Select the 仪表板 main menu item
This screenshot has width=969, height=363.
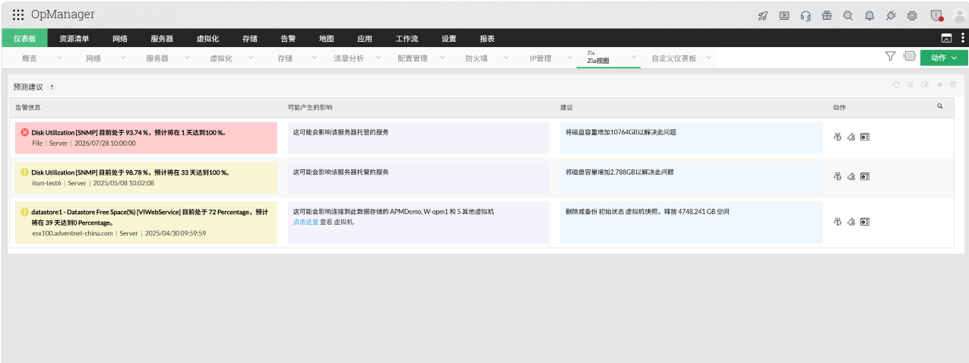25,38
